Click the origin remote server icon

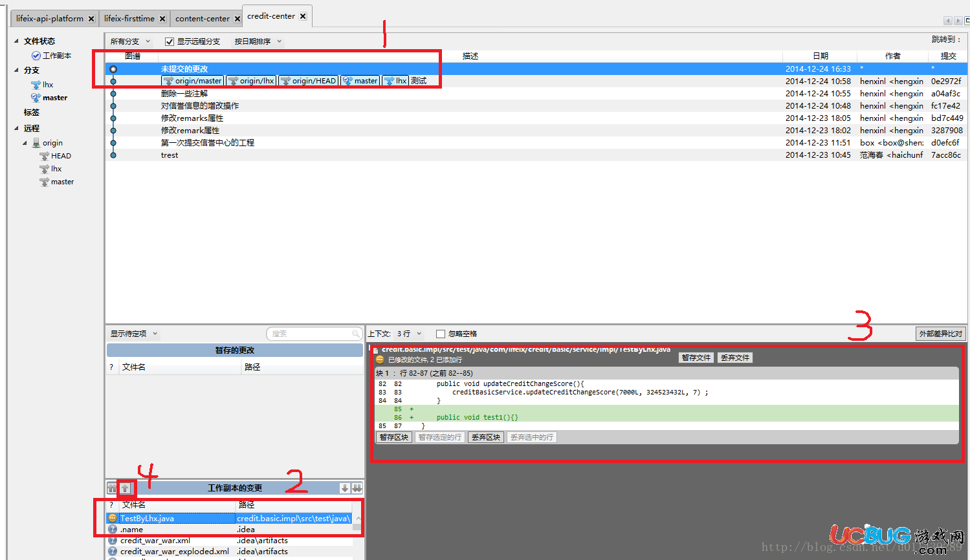point(36,143)
